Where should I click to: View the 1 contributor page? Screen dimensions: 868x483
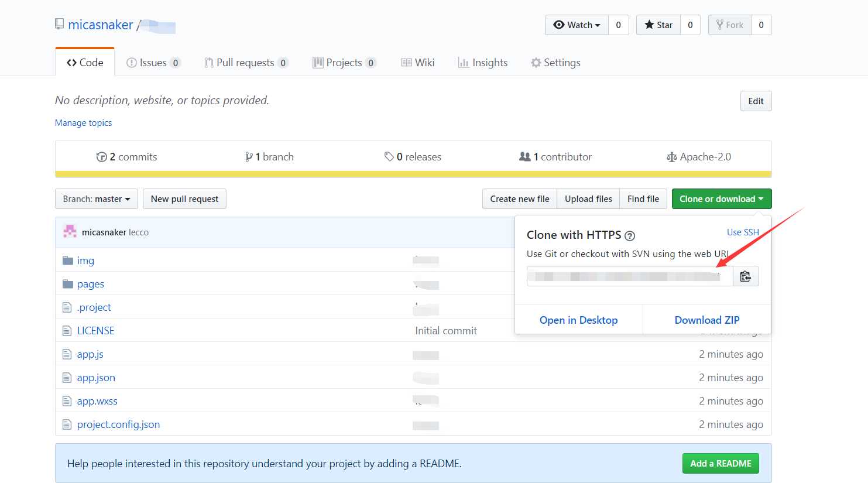click(555, 157)
